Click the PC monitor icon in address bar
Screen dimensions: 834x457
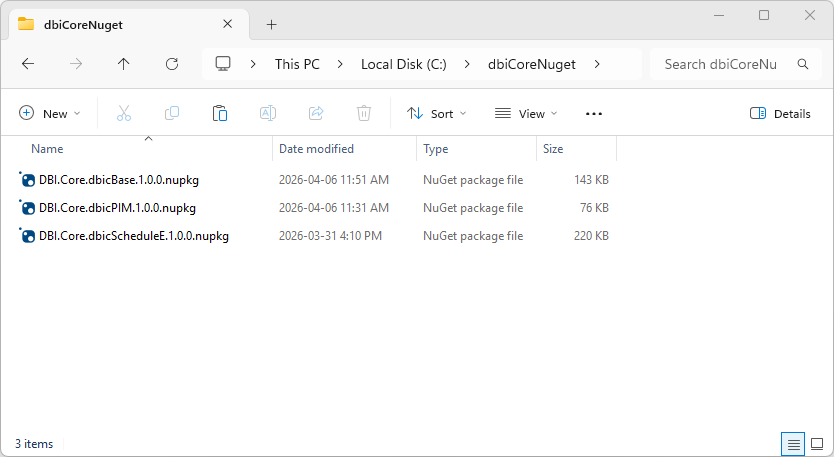[x=223, y=64]
